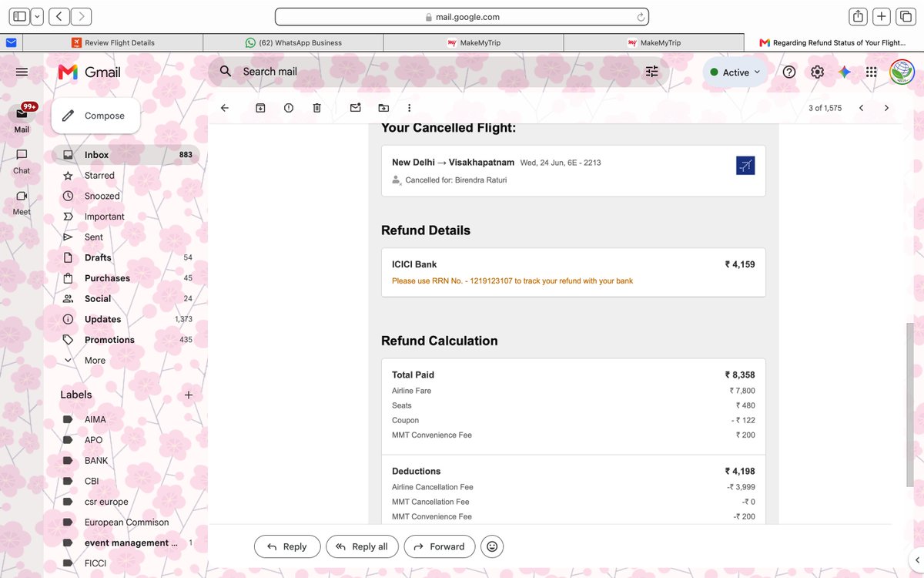Open the AIMA label
This screenshot has width=924, height=578.
click(126, 419)
